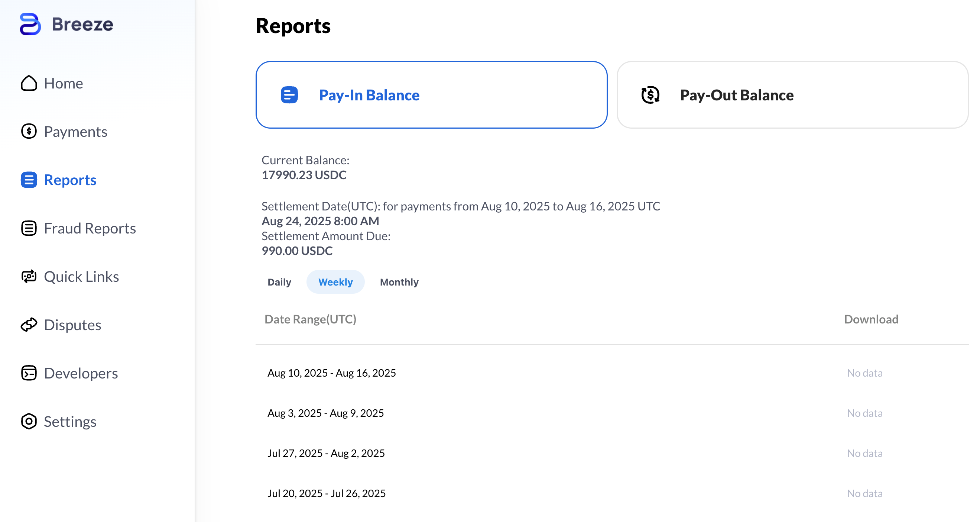Click No data for Jul 27 - Aug 2 row
980x522 pixels.
(865, 453)
